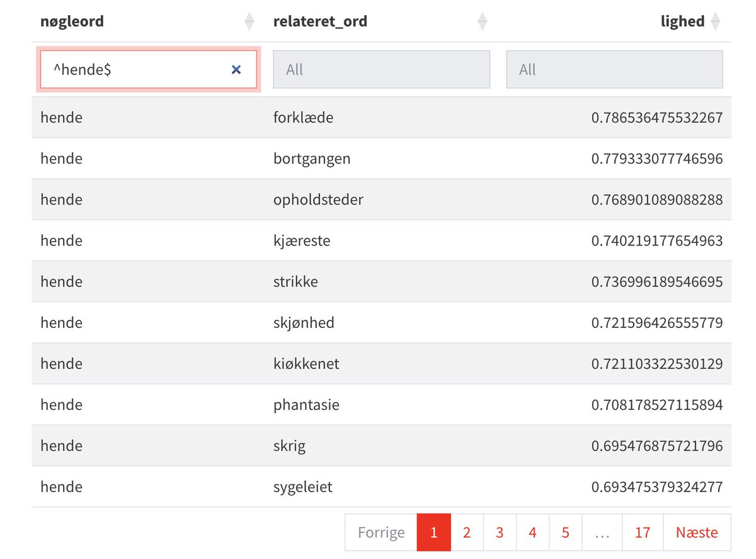Screen dimensions: 756x559
Task: Go to the Næste page
Action: (x=697, y=533)
